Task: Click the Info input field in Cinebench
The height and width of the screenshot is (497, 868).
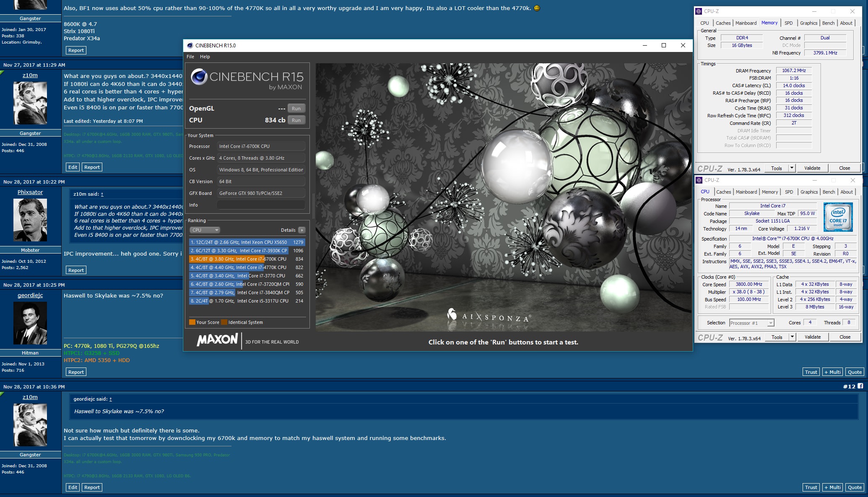Action: pyautogui.click(x=261, y=205)
